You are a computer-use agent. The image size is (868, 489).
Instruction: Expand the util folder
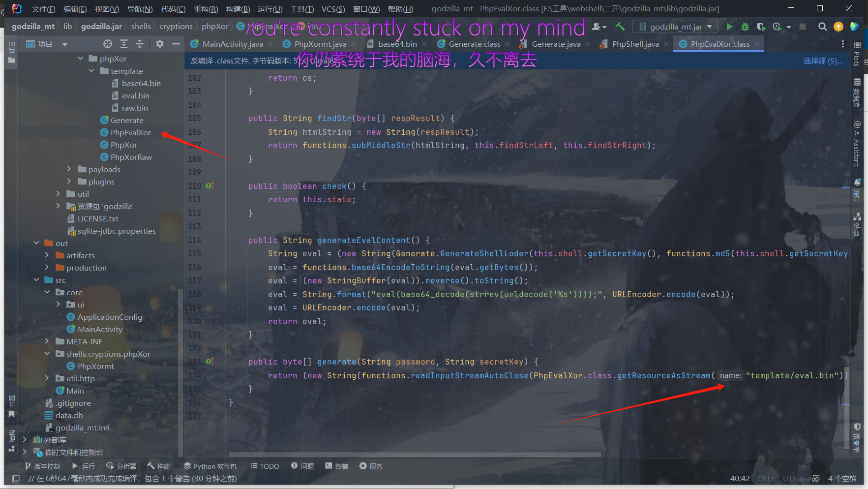[x=58, y=194]
